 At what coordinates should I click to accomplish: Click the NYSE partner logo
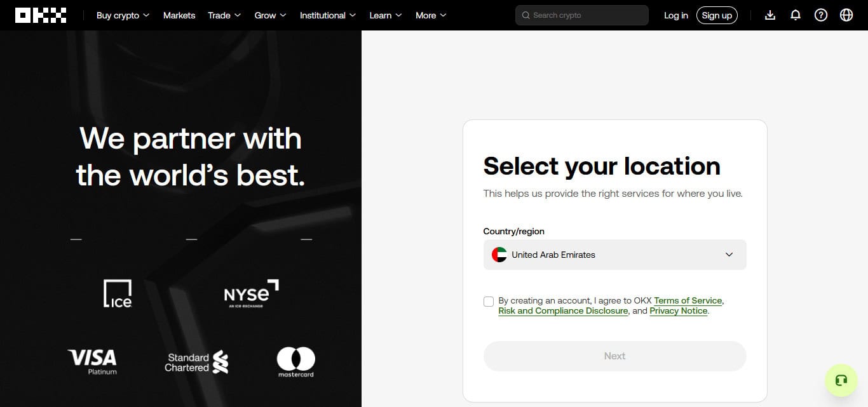point(252,293)
